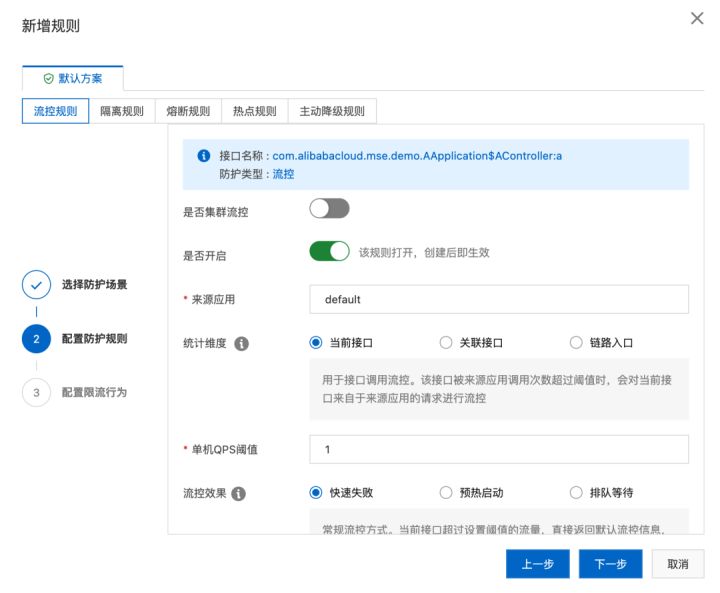
Task: Select the 主动降级规则 tab
Action: [332, 111]
